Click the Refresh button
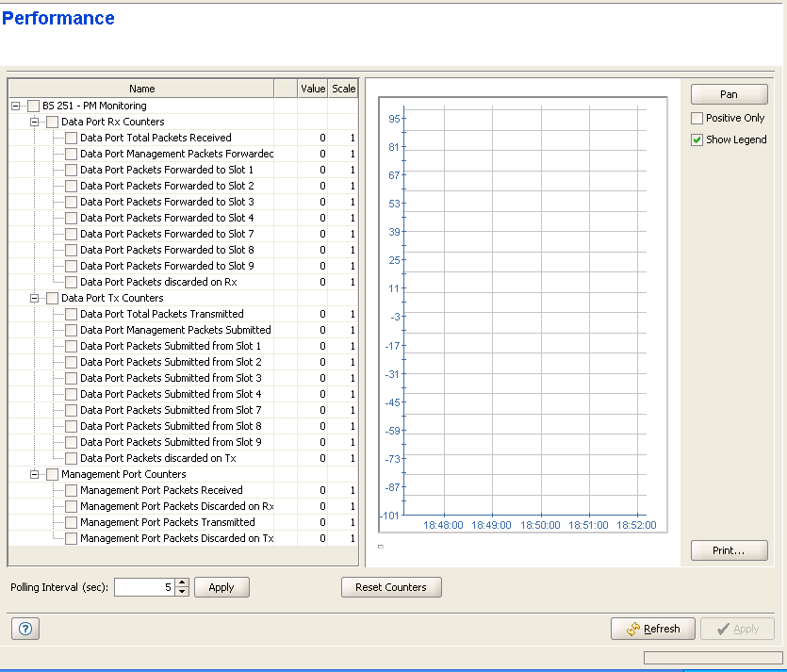Viewport: 787px width, 672px height. [653, 629]
